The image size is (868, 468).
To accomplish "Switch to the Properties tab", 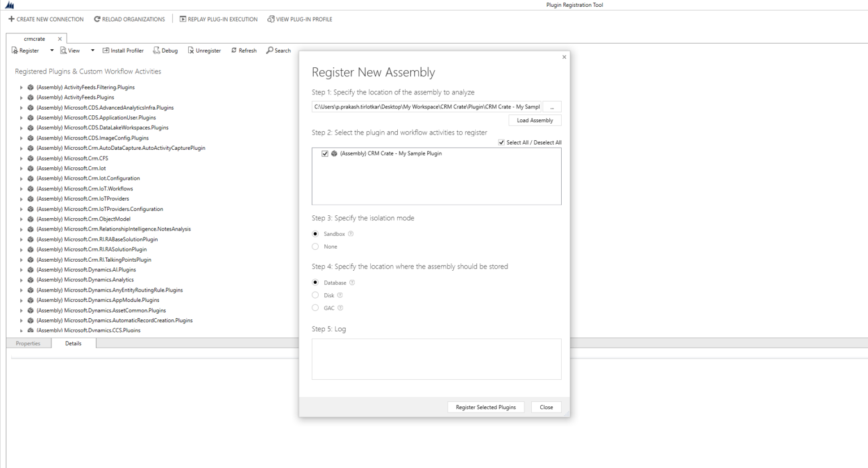I will (28, 343).
